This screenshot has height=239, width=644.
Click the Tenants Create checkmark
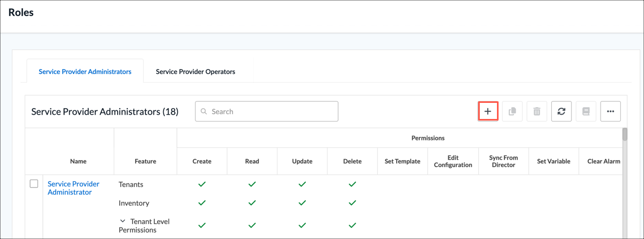tap(202, 184)
